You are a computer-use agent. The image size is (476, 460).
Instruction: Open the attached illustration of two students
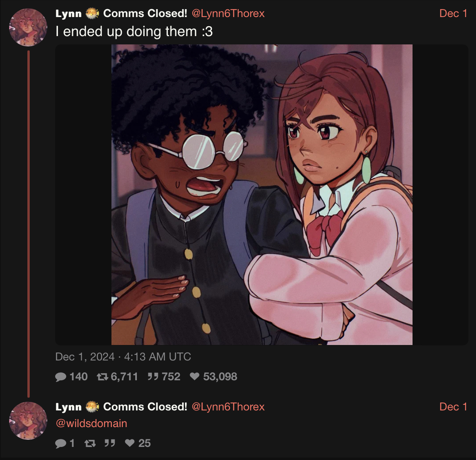point(262,195)
